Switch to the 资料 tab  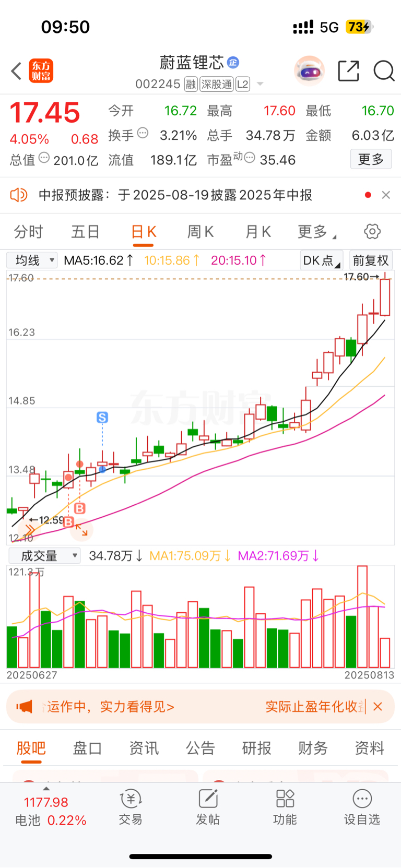[370, 748]
